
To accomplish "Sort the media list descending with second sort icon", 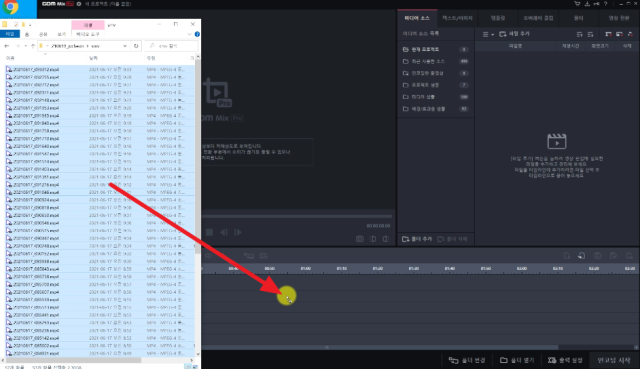I will pos(590,34).
